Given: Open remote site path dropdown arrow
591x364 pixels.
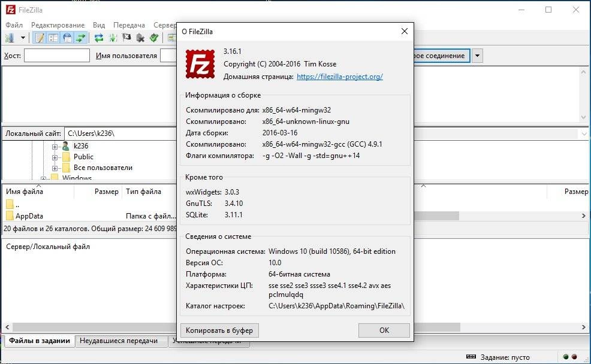Looking at the screenshot, I should click(x=584, y=134).
